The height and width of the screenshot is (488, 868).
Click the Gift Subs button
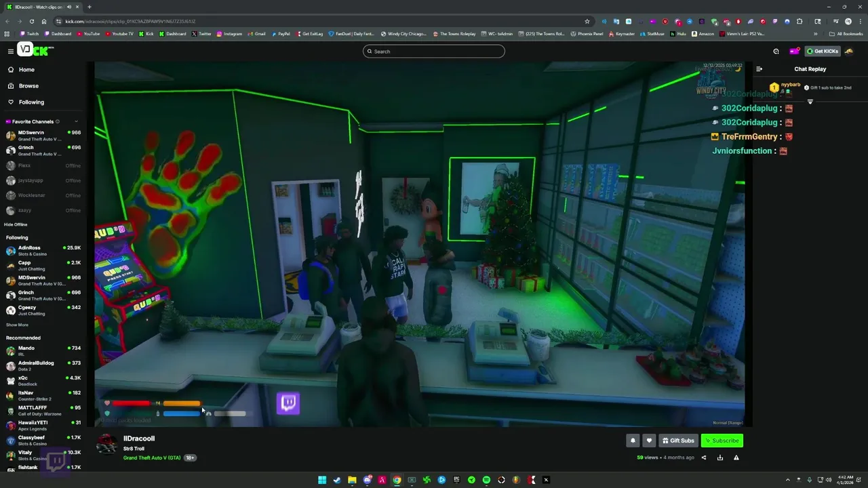coord(678,441)
